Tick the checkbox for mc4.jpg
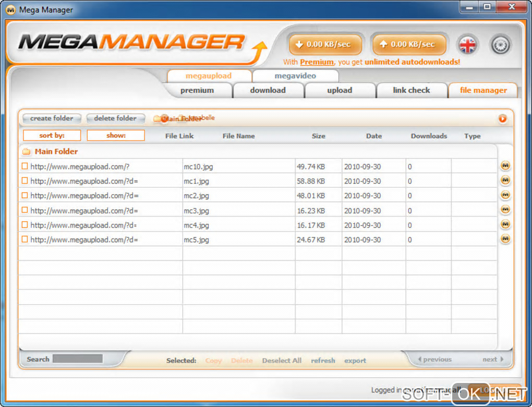Viewport: 532px width, 407px height. [x=25, y=224]
